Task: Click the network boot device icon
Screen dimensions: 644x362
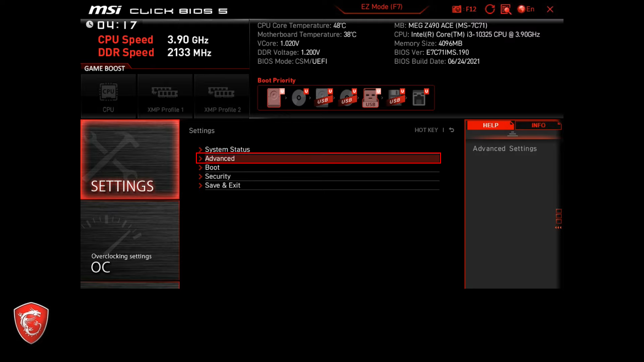Action: click(x=420, y=98)
